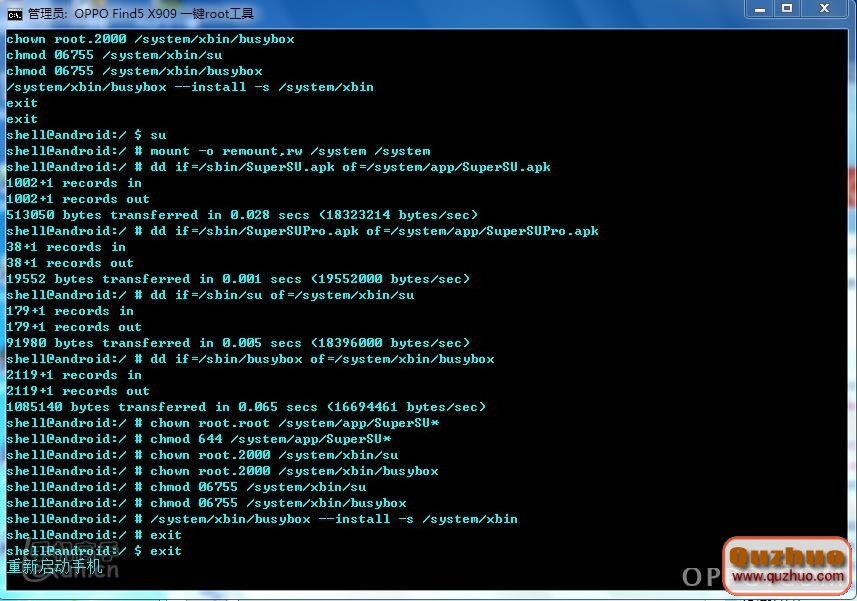Click the 'dd if=/sbin/SuperSU.apk of=/system/app/SuperSU.apk' line
This screenshot has height=601, width=857.
point(279,167)
